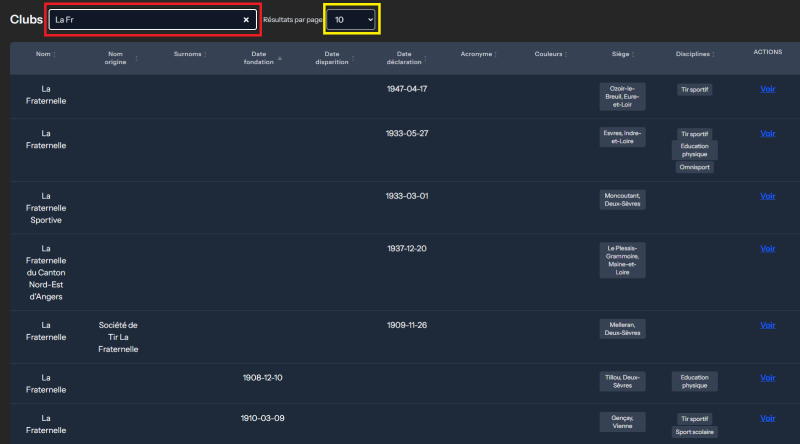Sort by Date fondation arrow icon
This screenshot has height=444, width=800.
tap(280, 58)
